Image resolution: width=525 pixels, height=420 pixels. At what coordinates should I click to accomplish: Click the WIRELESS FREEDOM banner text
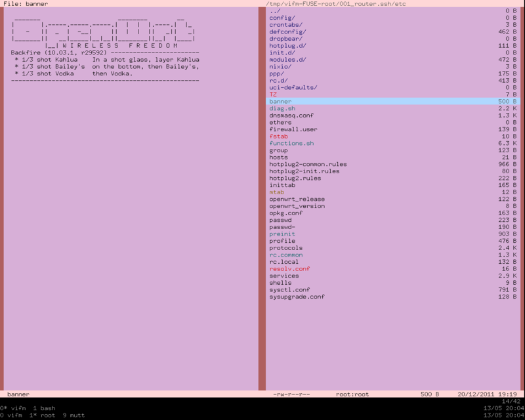[x=120, y=45]
